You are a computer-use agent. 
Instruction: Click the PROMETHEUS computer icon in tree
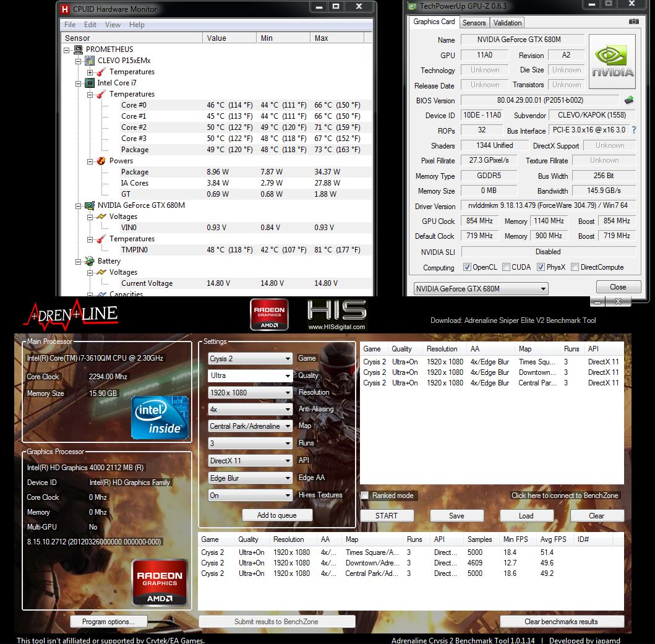[x=78, y=49]
